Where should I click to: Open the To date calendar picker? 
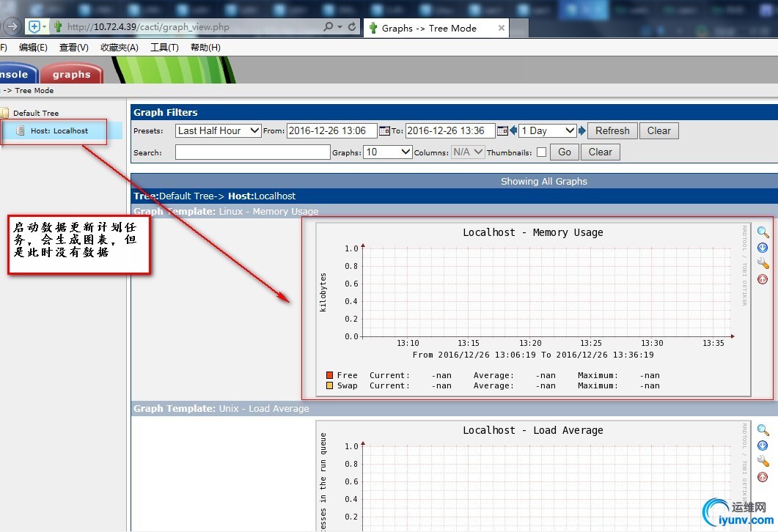pos(502,131)
